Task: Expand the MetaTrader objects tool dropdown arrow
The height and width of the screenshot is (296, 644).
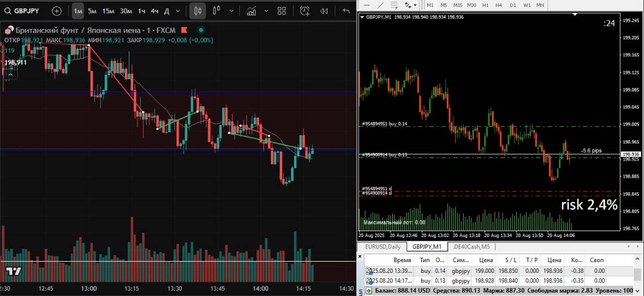Action: pyautogui.click(x=415, y=5)
